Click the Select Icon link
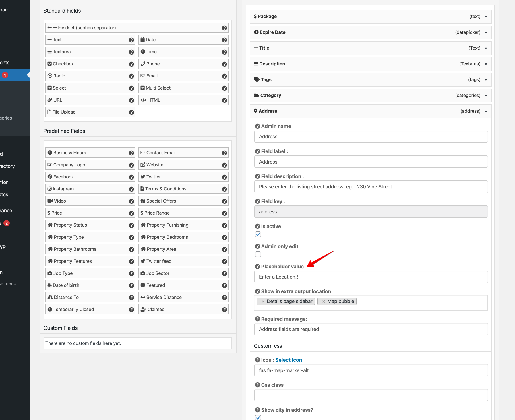 coord(288,360)
